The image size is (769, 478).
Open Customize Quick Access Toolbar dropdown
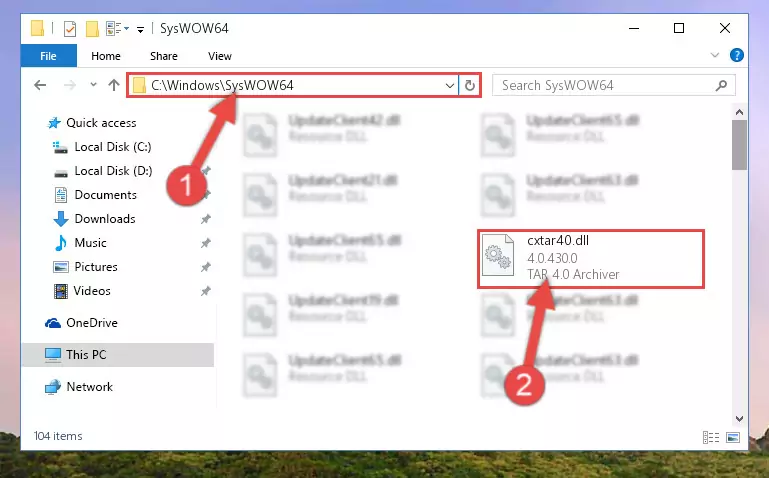pyautogui.click(x=140, y=30)
